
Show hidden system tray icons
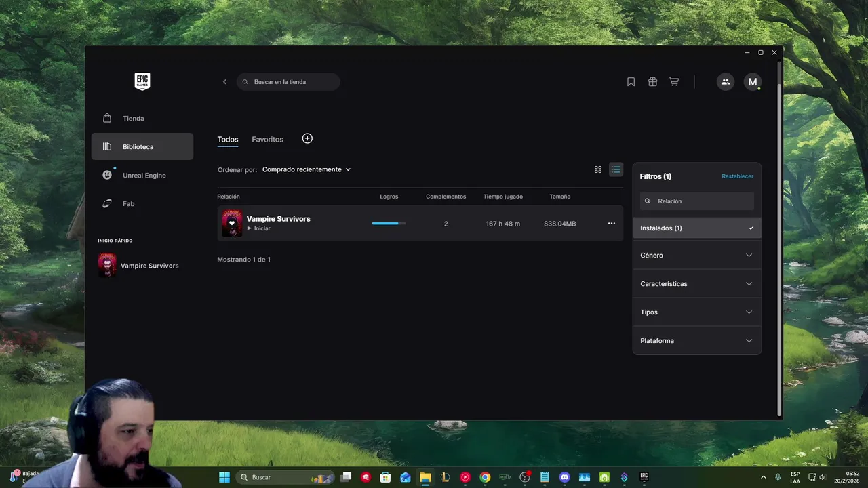click(x=763, y=477)
